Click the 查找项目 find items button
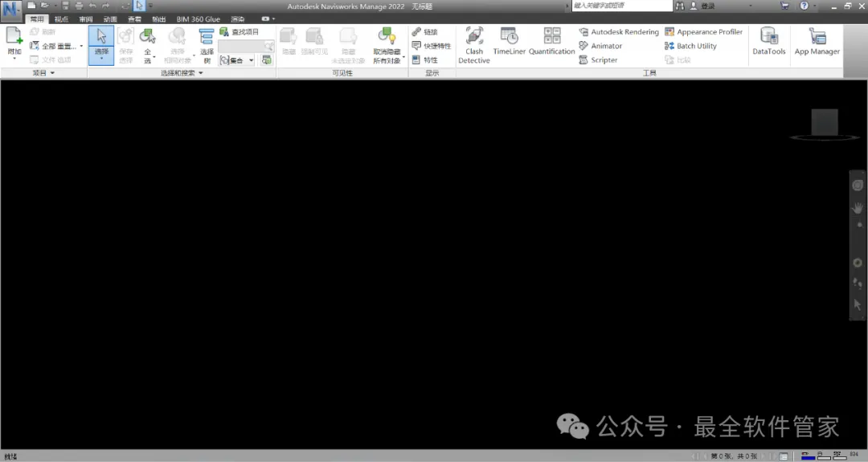868x462 pixels. [240, 31]
